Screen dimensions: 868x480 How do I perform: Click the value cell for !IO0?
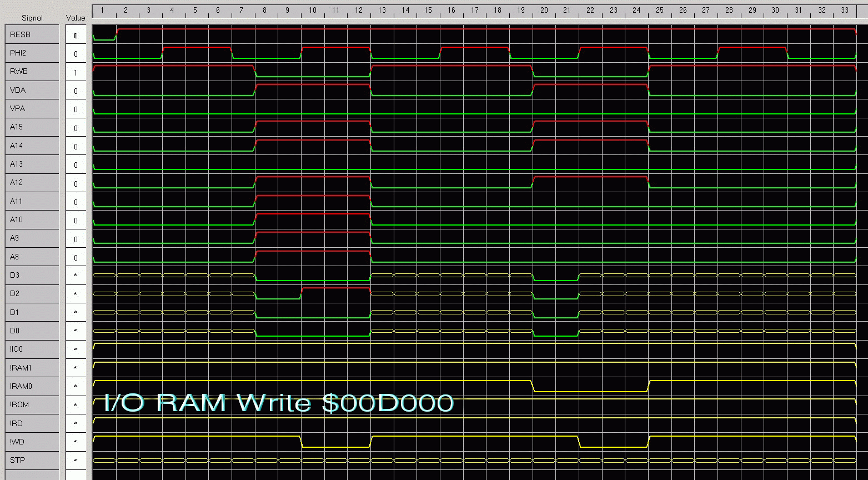[76, 349]
